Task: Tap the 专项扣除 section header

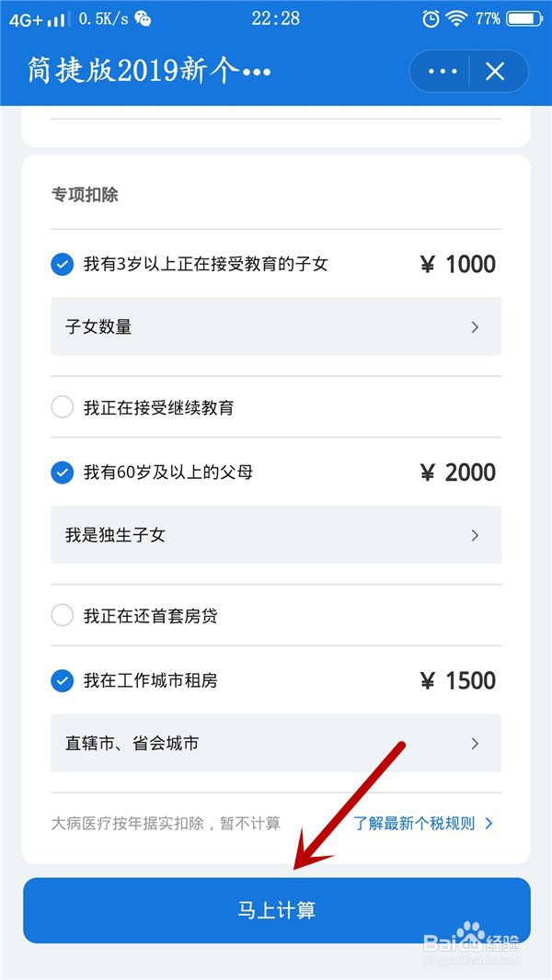Action: click(85, 195)
